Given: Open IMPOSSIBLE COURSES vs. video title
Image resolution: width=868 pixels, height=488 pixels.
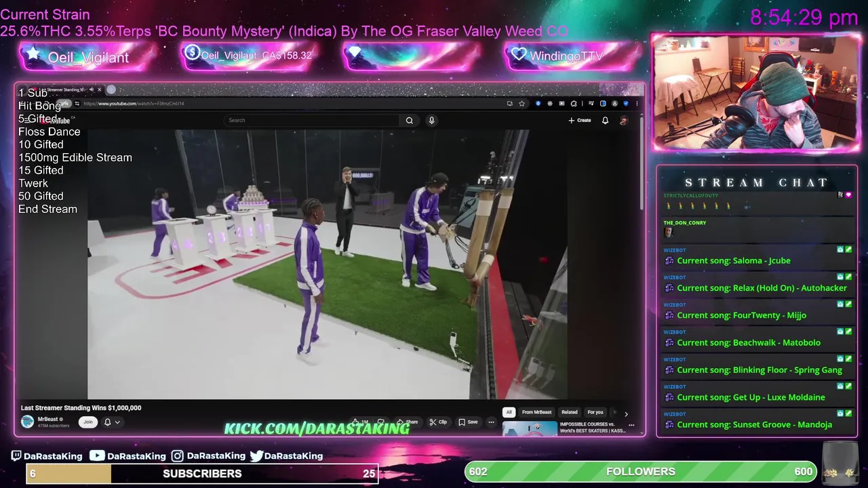Looking at the screenshot, I should [x=593, y=428].
